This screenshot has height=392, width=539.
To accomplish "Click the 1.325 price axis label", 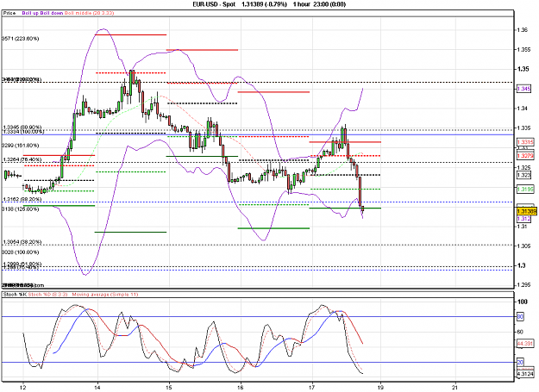I will coord(523,167).
